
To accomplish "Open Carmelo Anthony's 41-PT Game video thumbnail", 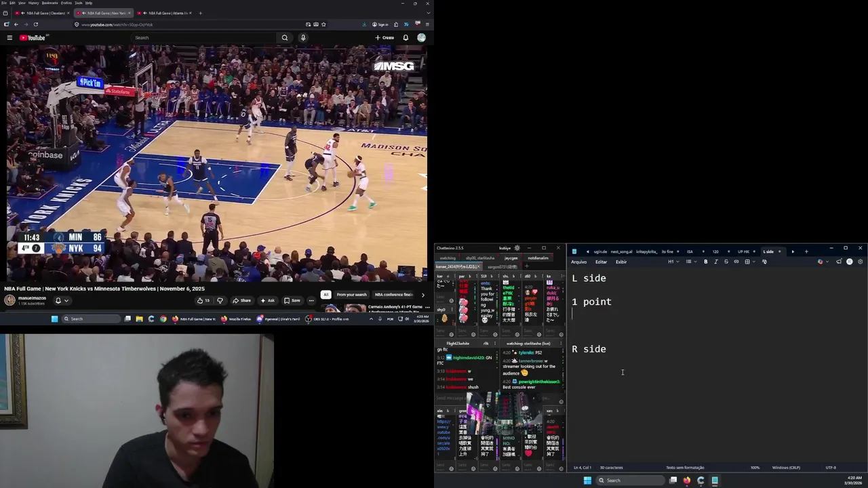I will (x=344, y=308).
